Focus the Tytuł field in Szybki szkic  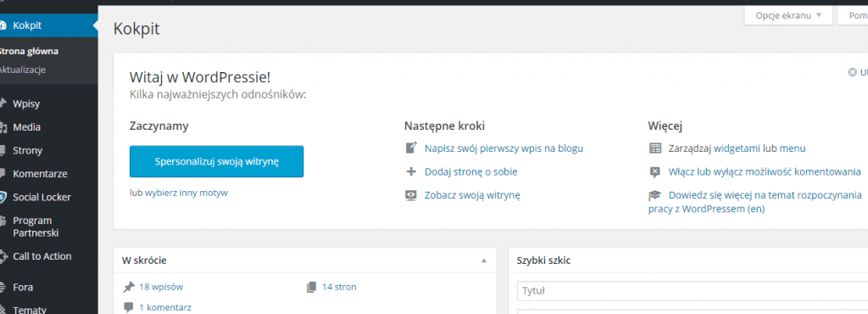pyautogui.click(x=692, y=291)
